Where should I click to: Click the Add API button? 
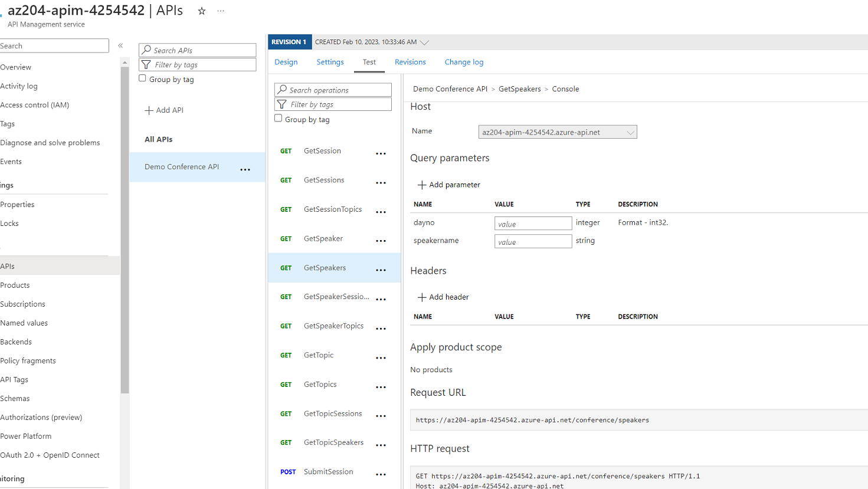tap(164, 110)
